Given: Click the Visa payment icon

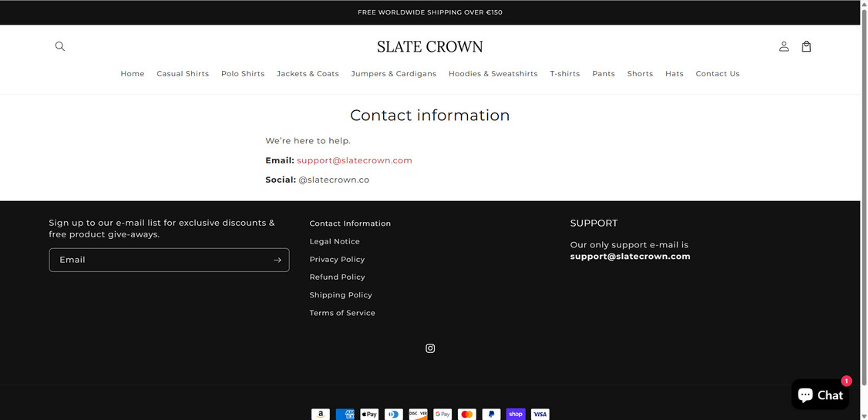Looking at the screenshot, I should [540, 414].
